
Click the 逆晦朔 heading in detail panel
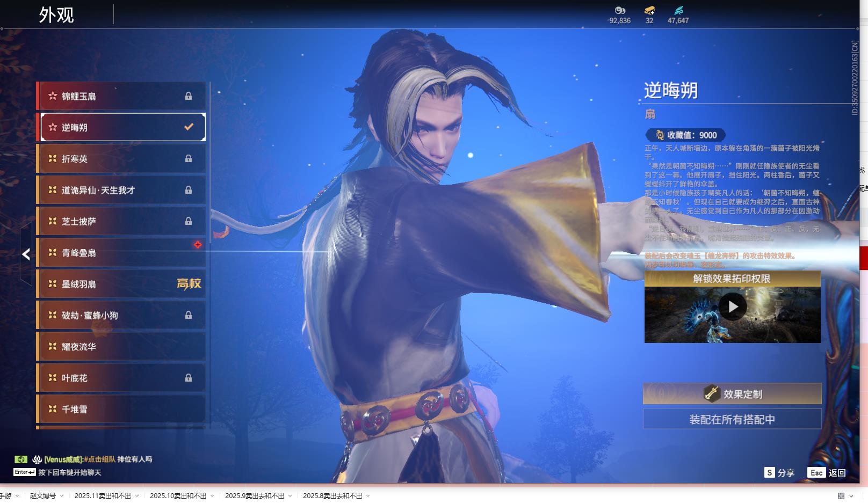point(671,90)
